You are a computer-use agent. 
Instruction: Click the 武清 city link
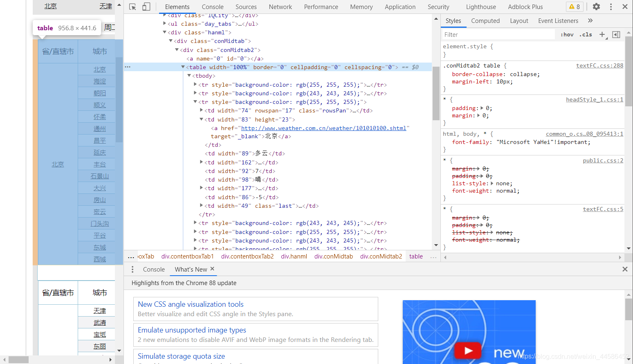coord(100,323)
